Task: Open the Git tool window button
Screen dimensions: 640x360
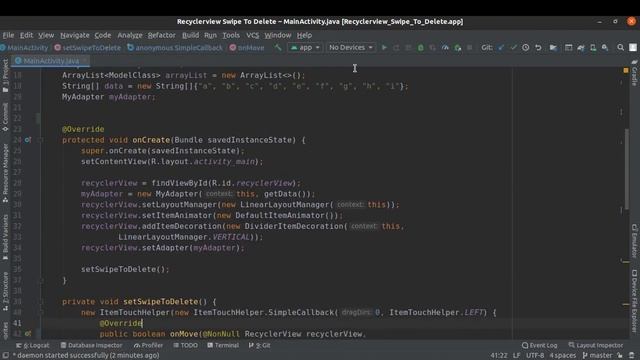Action: [260, 345]
